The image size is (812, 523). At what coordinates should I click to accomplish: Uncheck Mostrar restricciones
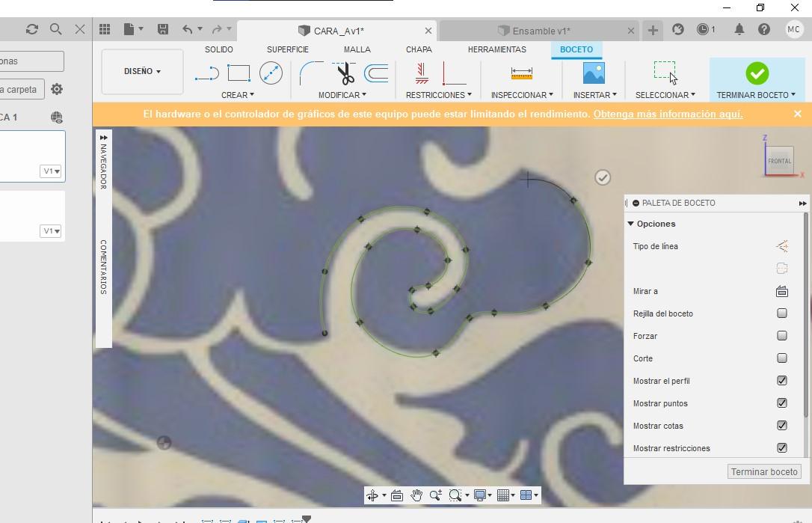(x=782, y=448)
